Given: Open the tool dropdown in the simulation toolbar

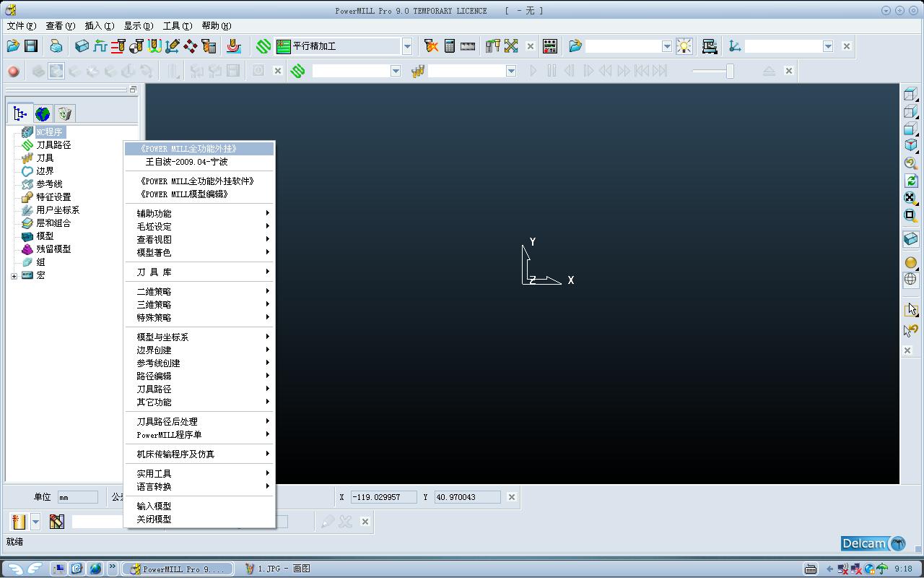Looking at the screenshot, I should click(x=511, y=71).
